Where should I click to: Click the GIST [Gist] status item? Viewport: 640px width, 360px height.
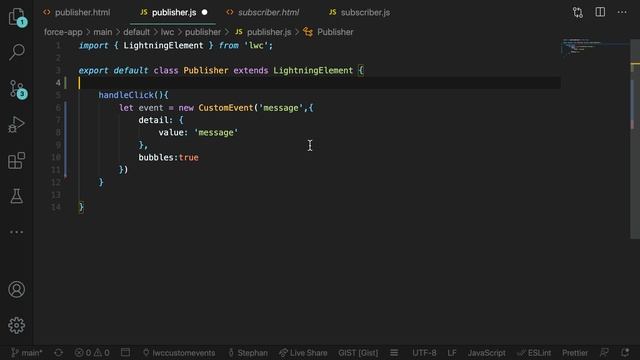pyautogui.click(x=358, y=353)
